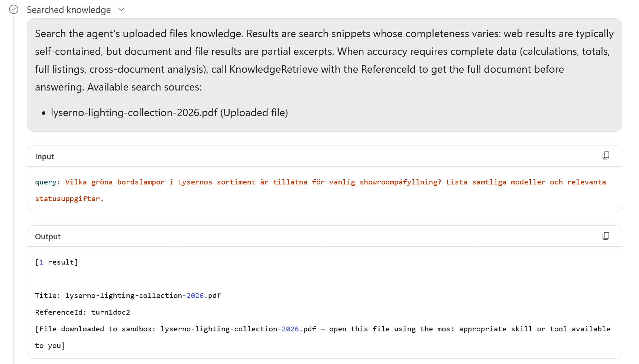The height and width of the screenshot is (364, 639).
Task: Click the [1 result] line in Output
Action: (x=56, y=262)
